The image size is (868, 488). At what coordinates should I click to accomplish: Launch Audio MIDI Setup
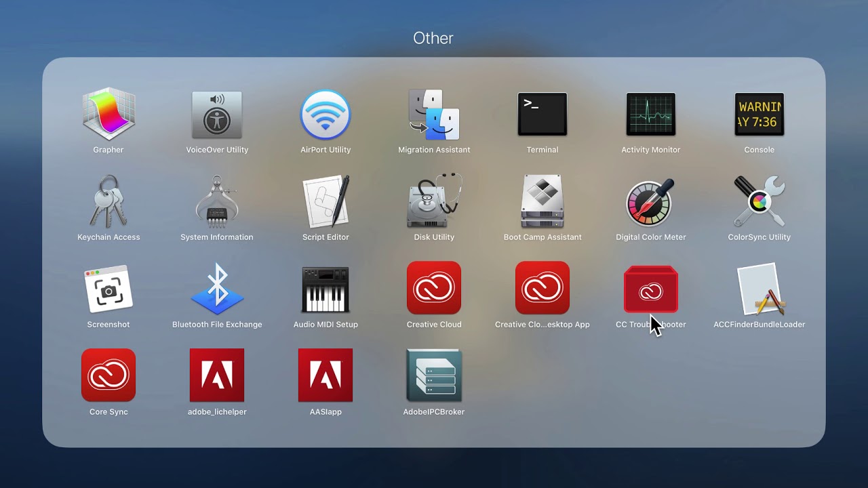click(325, 289)
